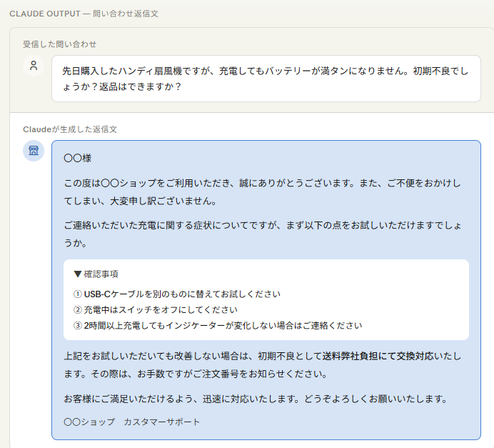Click the ▼ 確認事項 heading

(x=96, y=274)
